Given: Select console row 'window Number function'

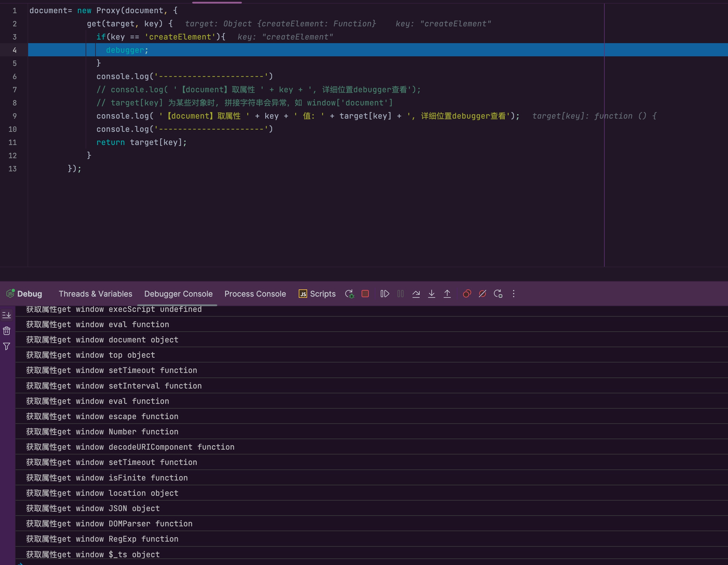Looking at the screenshot, I should [371, 432].
